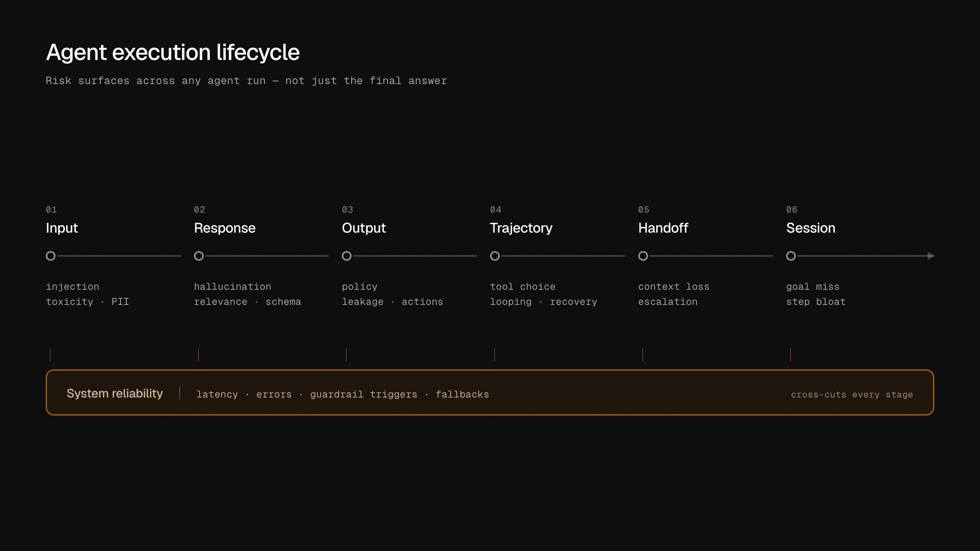This screenshot has width=980, height=551.
Task: Click the 'escalation' risk label
Action: coord(668,302)
